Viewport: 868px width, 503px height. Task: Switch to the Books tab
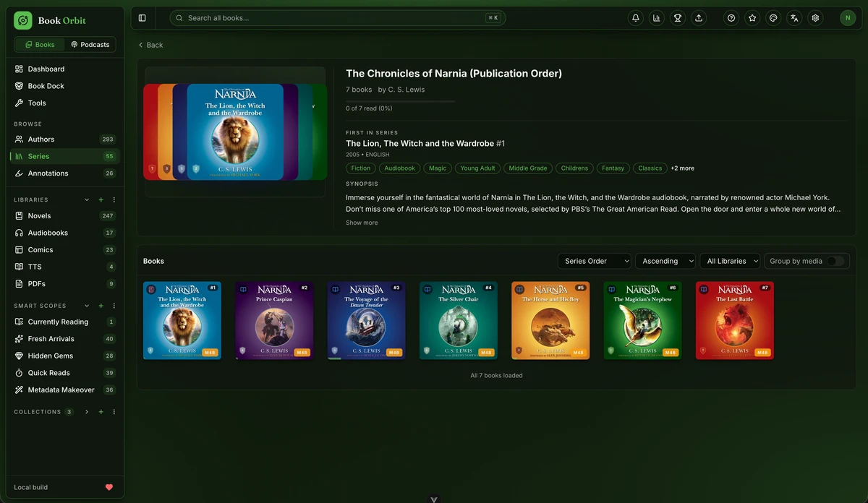pyautogui.click(x=40, y=45)
